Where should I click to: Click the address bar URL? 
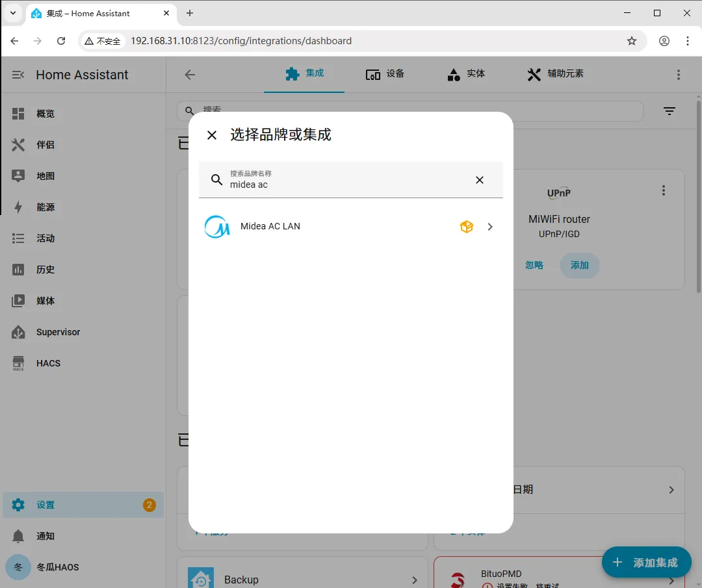point(241,41)
